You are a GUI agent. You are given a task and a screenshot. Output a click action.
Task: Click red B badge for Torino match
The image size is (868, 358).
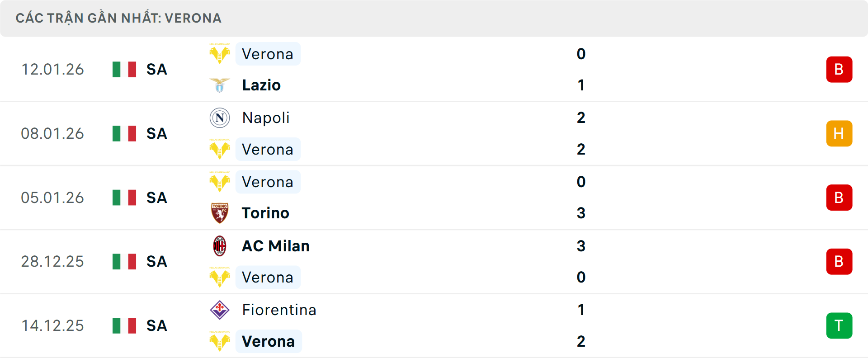pos(839,198)
